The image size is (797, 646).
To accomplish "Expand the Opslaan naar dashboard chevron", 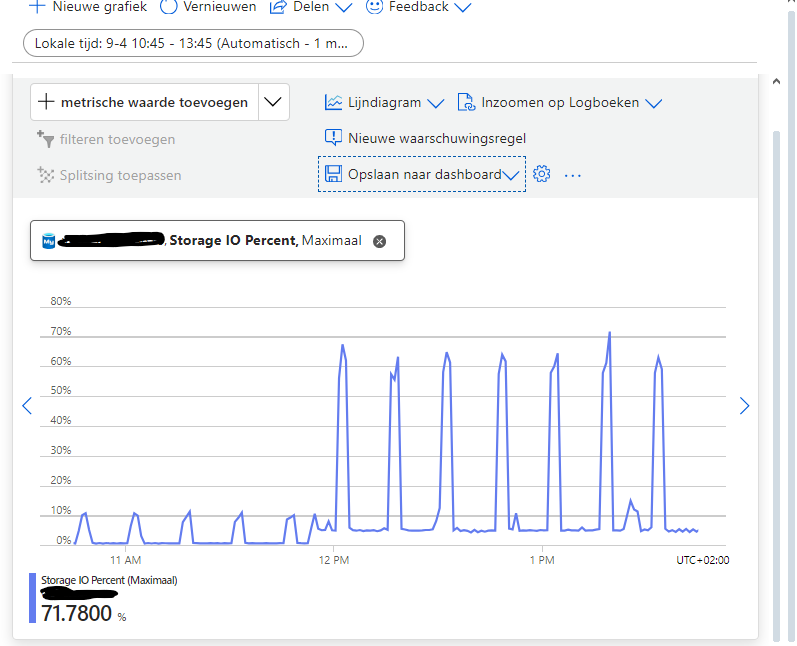I will pyautogui.click(x=511, y=175).
